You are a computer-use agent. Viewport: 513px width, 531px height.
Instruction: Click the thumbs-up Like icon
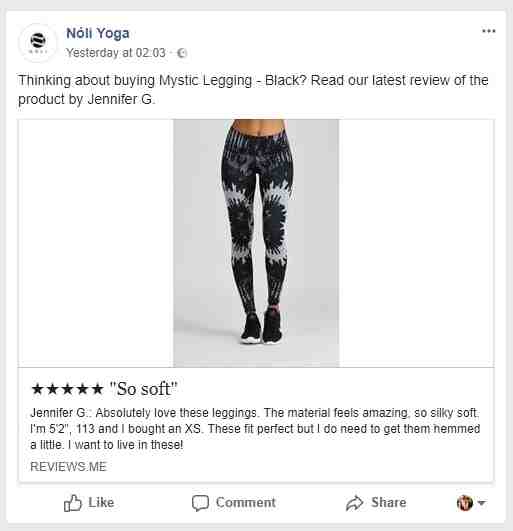73,503
